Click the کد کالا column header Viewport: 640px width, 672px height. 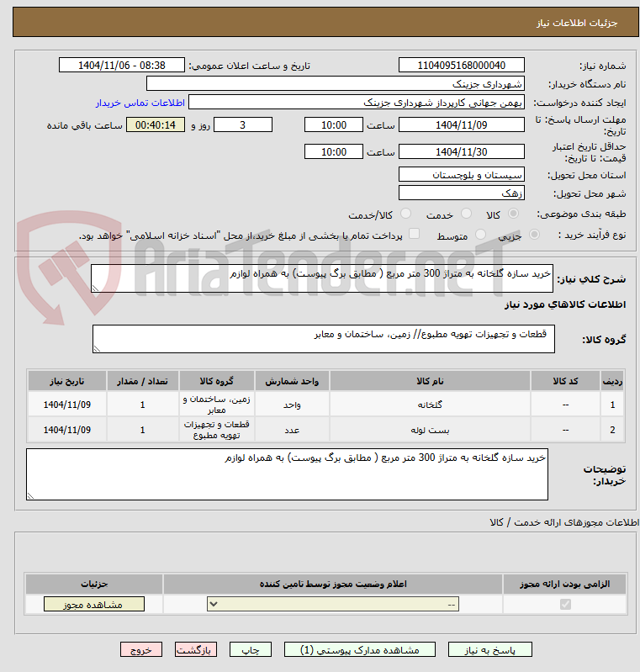565,381
